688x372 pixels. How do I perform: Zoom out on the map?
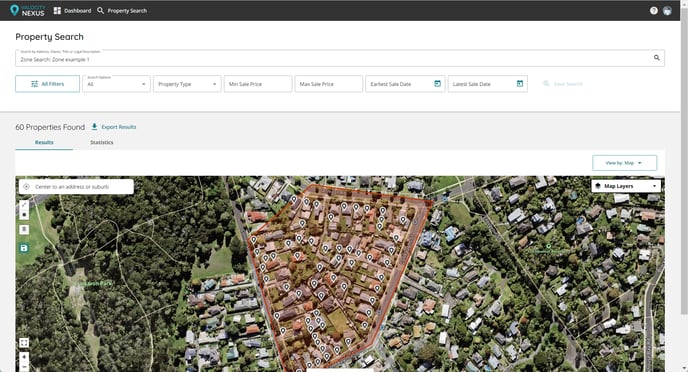(24, 366)
